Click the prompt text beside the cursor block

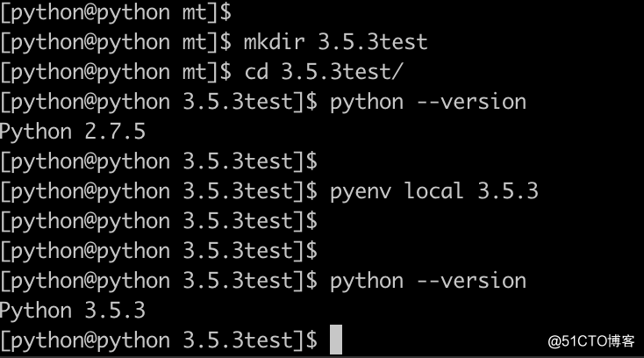[159, 340]
